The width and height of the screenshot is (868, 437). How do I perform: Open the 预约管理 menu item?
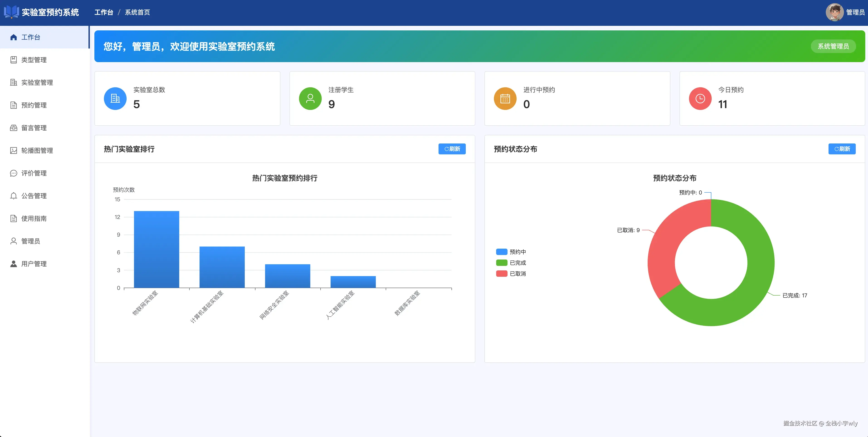click(34, 105)
